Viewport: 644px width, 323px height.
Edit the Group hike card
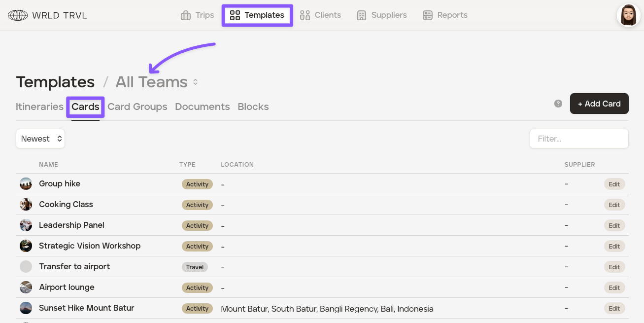614,184
